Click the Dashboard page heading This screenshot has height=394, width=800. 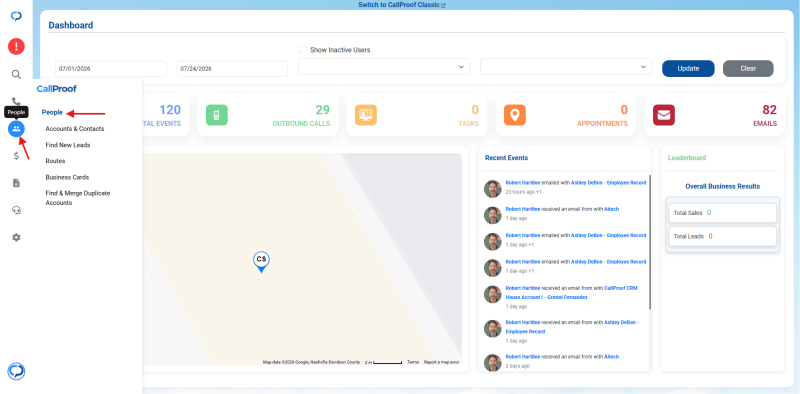[70, 25]
